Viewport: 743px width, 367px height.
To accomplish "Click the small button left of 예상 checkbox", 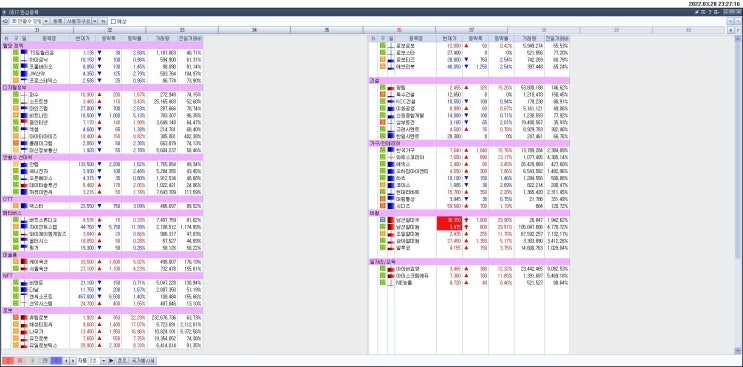I will point(103,21).
